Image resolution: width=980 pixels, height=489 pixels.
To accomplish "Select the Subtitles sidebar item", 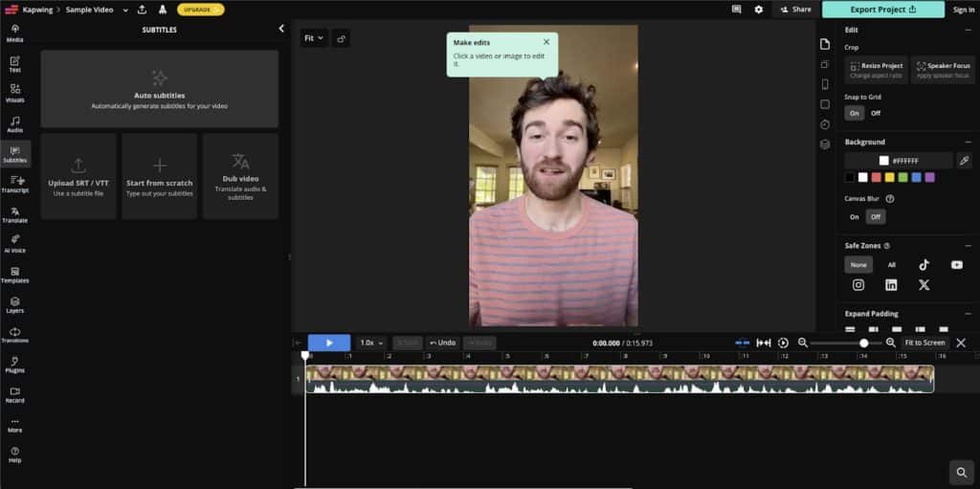I will coord(15,154).
